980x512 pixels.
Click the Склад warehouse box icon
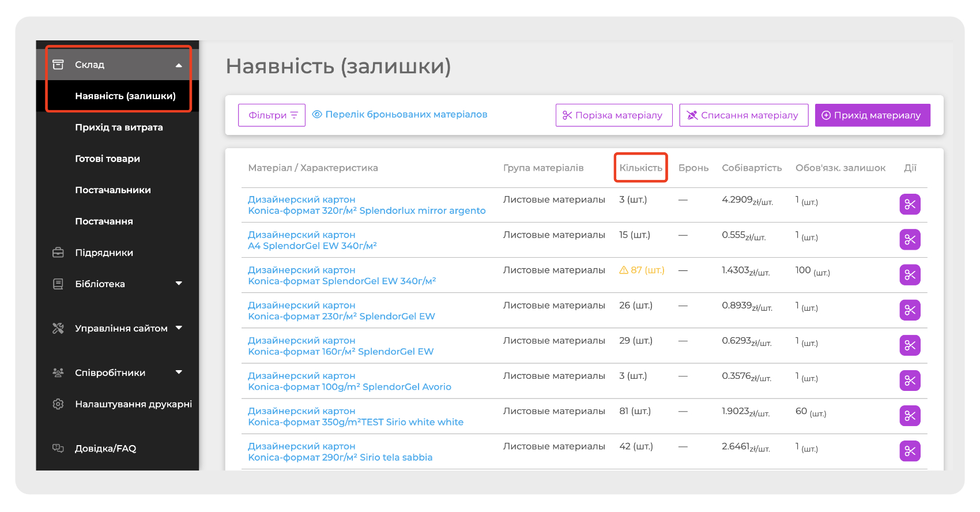coord(58,65)
